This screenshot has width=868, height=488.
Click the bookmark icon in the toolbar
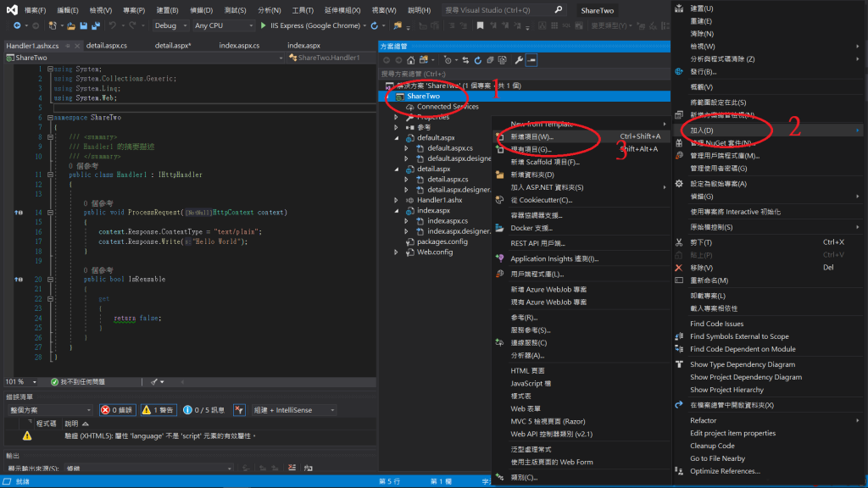pyautogui.click(x=480, y=25)
